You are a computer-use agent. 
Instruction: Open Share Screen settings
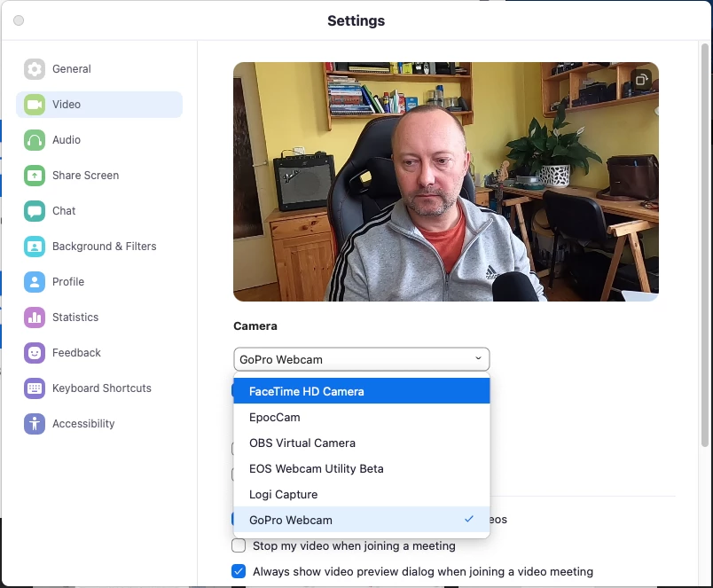[99, 176]
